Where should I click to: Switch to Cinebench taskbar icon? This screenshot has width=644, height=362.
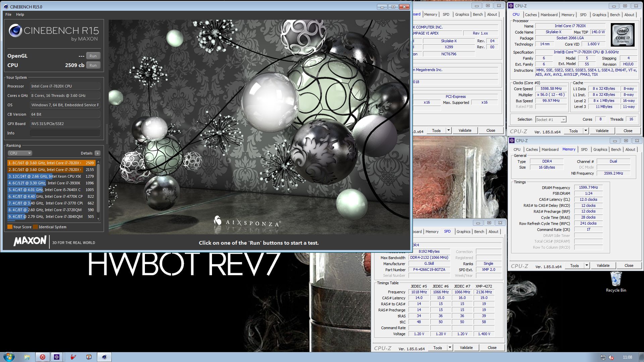(104, 357)
